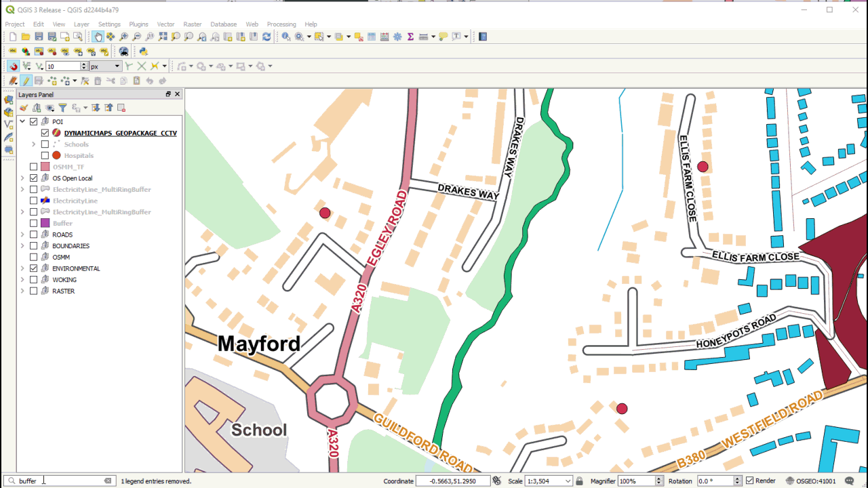Click the Zoom In magnifier tool
Viewport: 868px width, 488px height.
124,37
